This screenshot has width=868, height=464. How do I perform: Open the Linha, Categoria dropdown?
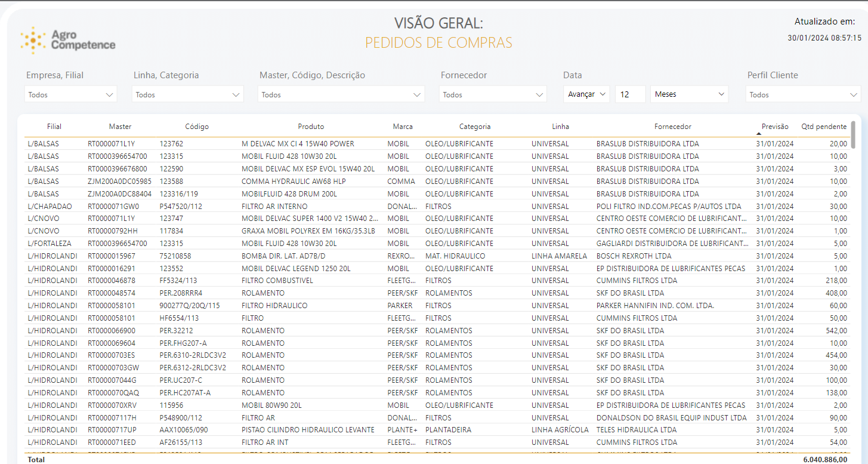pos(188,94)
